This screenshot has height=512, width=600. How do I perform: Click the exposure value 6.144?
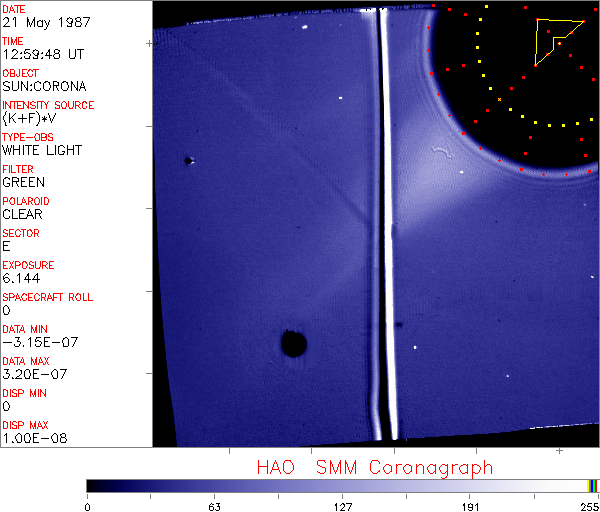point(21,278)
